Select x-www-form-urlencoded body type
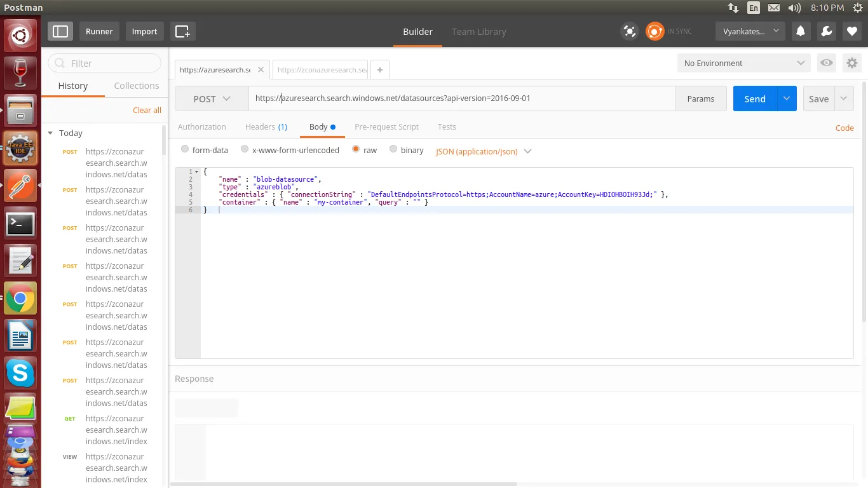Viewport: 868px width, 488px height. (245, 149)
